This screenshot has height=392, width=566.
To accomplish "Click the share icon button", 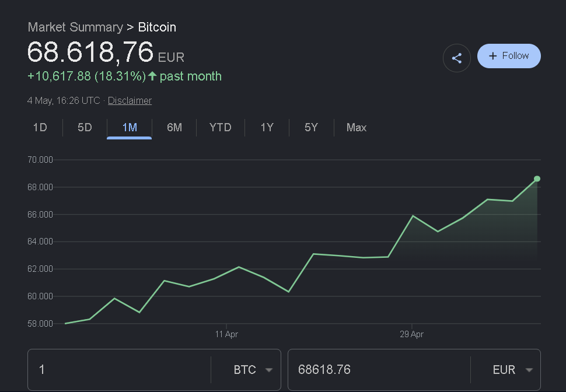I will [x=457, y=58].
